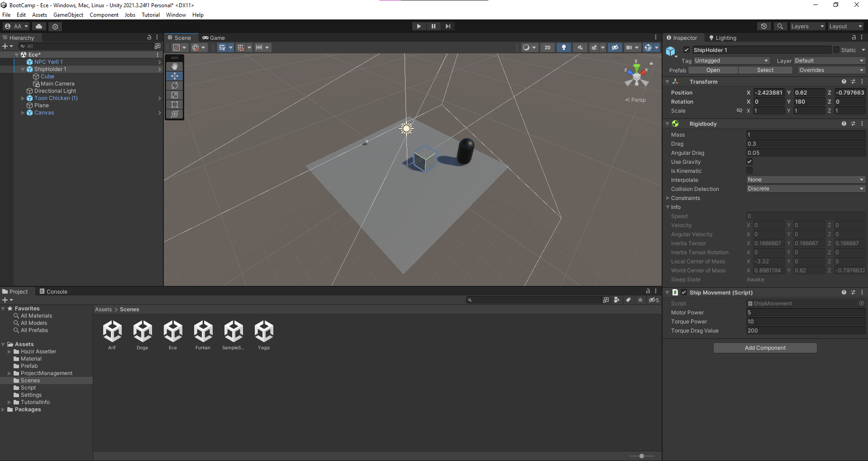Click the Play button

click(419, 26)
